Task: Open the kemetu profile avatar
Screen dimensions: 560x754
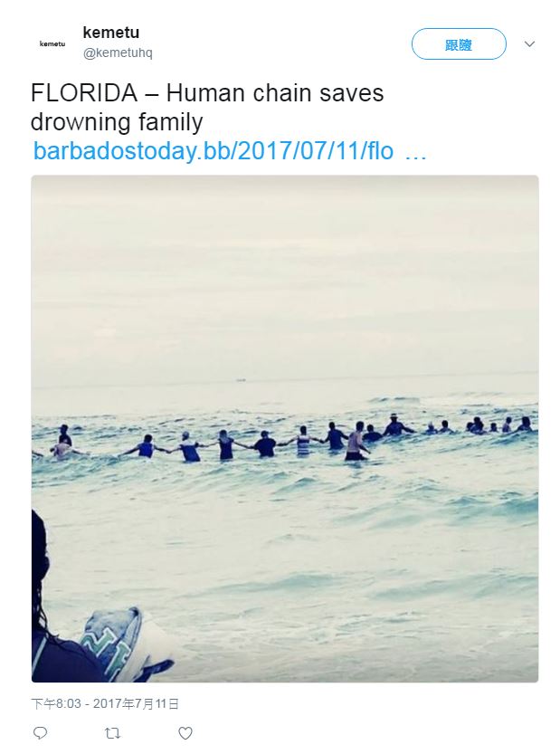Action: coord(52,43)
